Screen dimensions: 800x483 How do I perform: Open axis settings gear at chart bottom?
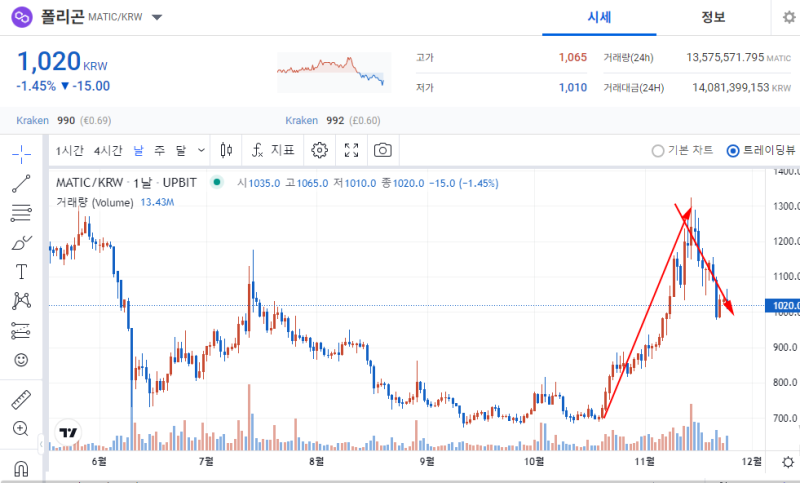[x=788, y=462]
